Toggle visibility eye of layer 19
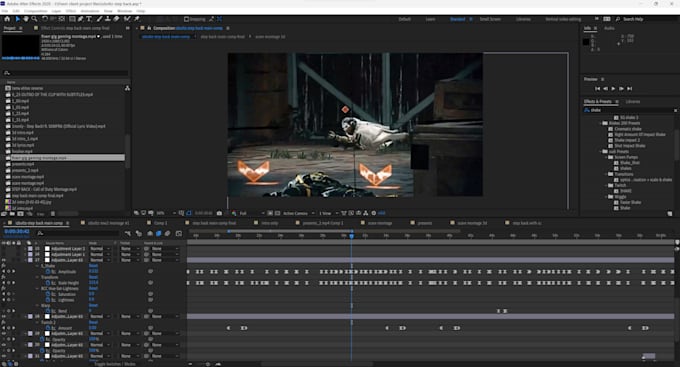Image resolution: width=680 pixels, height=367 pixels. [4, 334]
